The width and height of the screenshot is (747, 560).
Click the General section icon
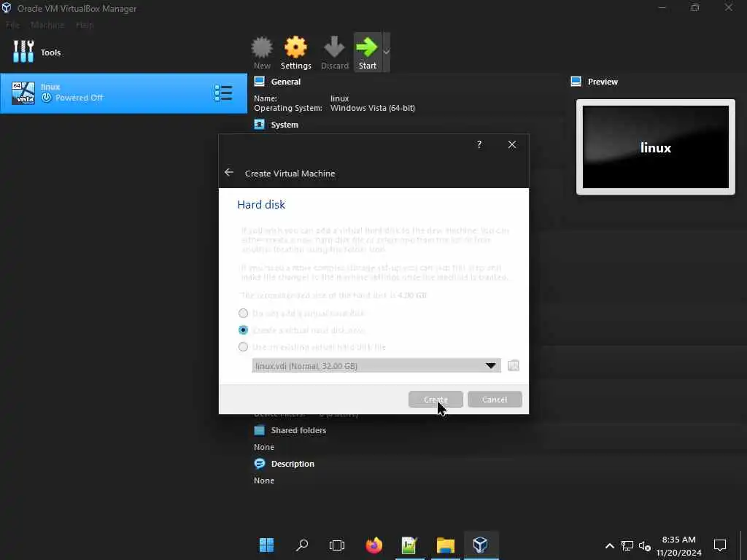(259, 82)
